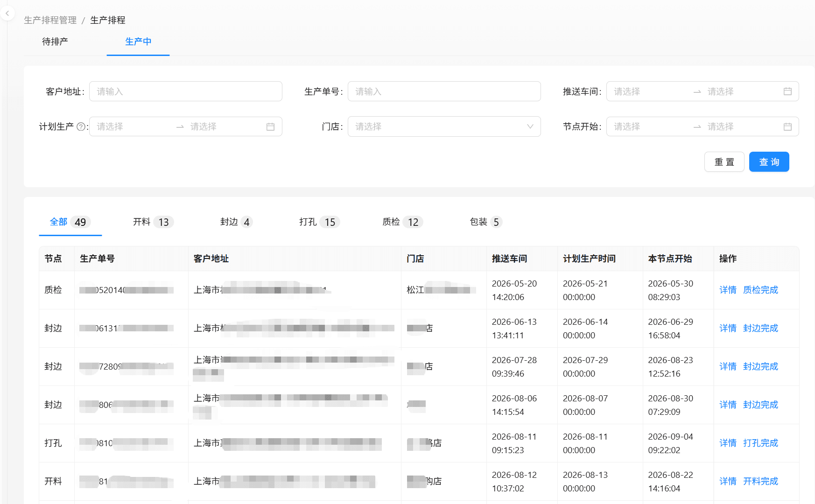Select 包装 5 node tab
Image resolution: width=815 pixels, height=504 pixels.
[485, 222]
